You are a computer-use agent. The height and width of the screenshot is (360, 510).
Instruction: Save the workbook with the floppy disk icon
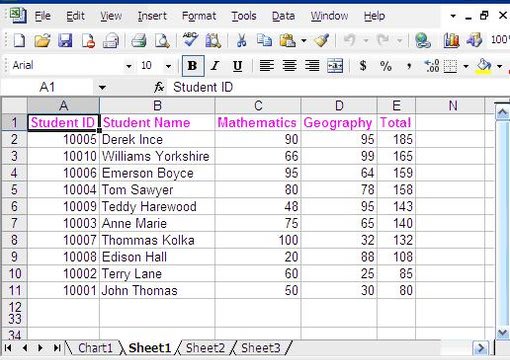(x=65, y=41)
